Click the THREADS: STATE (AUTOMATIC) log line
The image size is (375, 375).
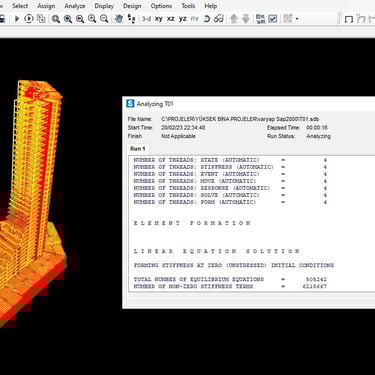[230, 160]
